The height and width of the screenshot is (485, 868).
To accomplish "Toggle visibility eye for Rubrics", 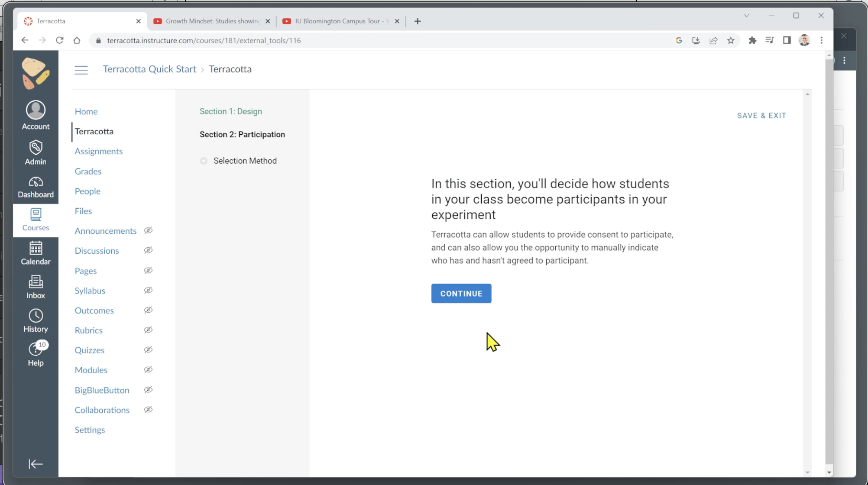I will pyautogui.click(x=148, y=330).
